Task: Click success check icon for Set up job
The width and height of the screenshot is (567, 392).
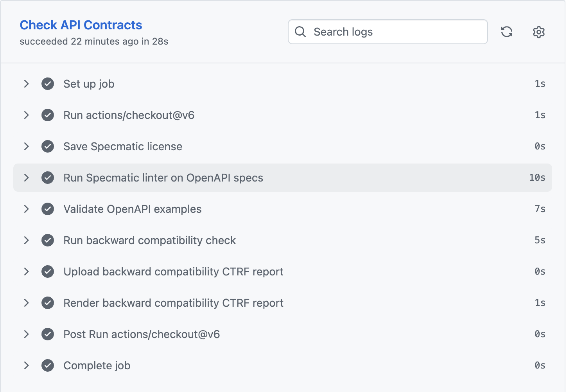Action: [x=48, y=84]
